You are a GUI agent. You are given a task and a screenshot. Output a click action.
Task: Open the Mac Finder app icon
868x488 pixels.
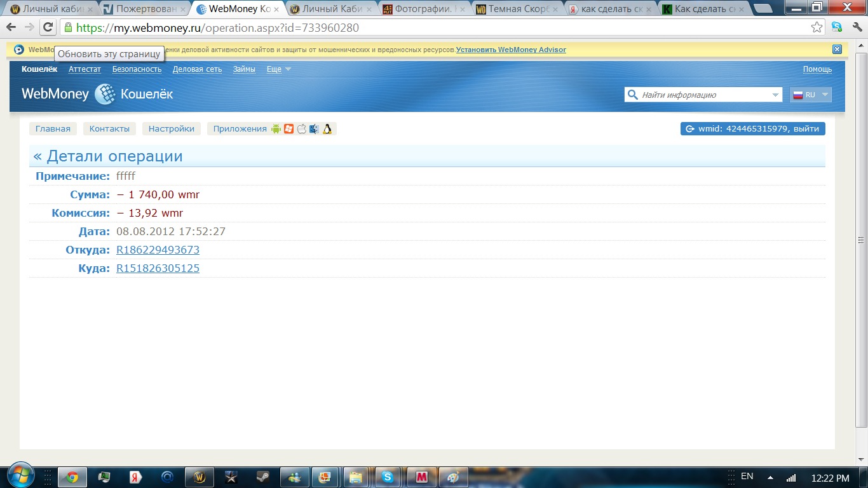coord(314,128)
